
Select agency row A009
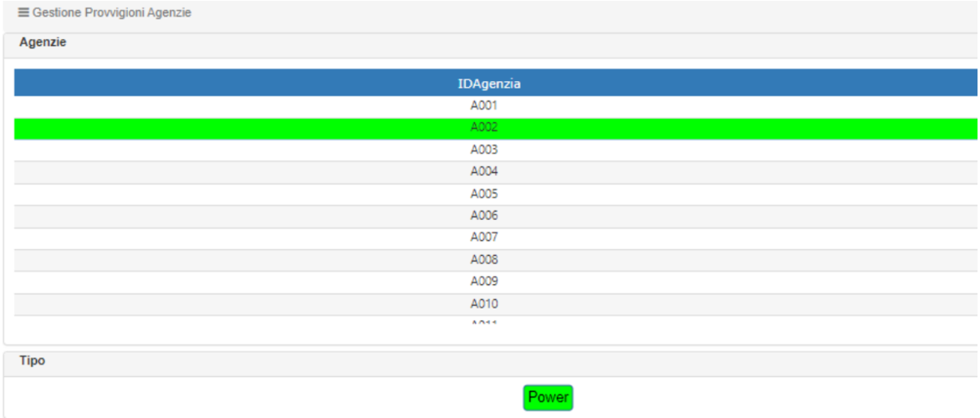pyautogui.click(x=496, y=282)
